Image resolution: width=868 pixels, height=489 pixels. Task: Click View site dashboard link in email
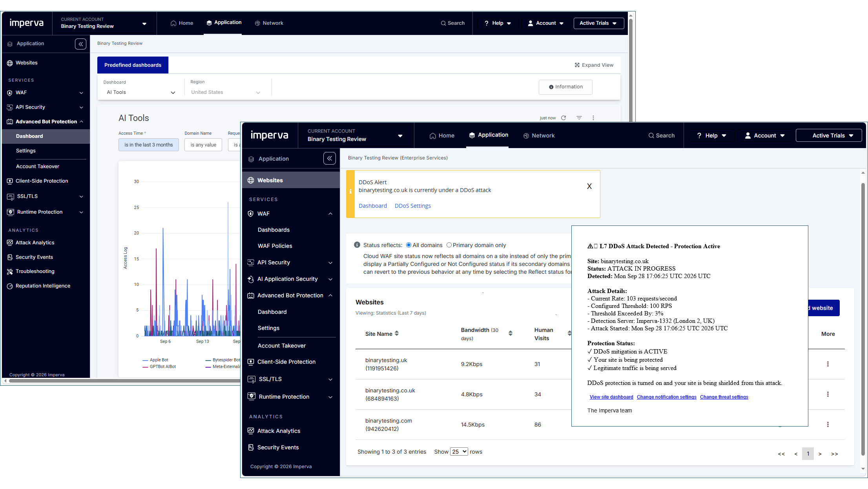click(x=611, y=397)
